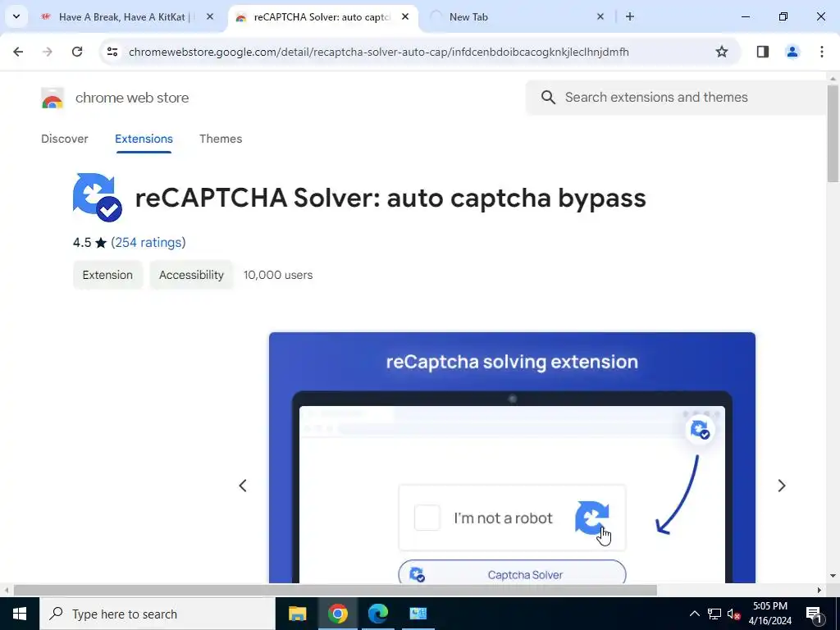Click the browser back arrow
This screenshot has width=840, height=630.
(x=18, y=52)
